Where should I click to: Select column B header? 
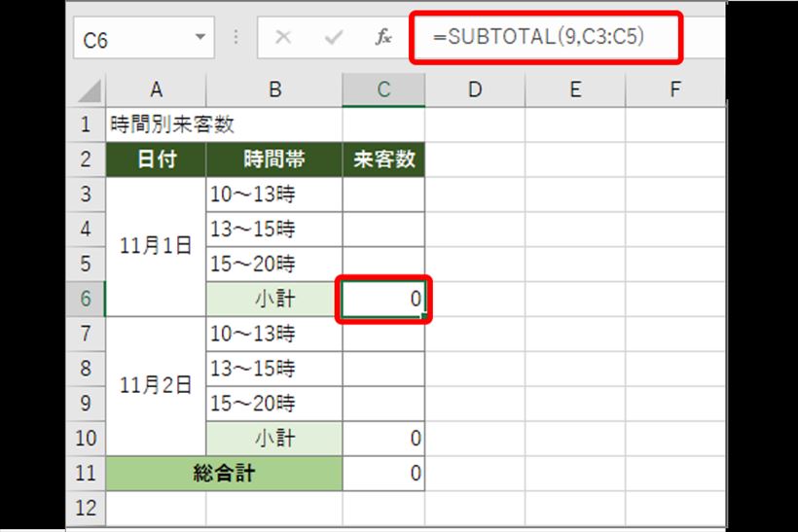click(274, 90)
